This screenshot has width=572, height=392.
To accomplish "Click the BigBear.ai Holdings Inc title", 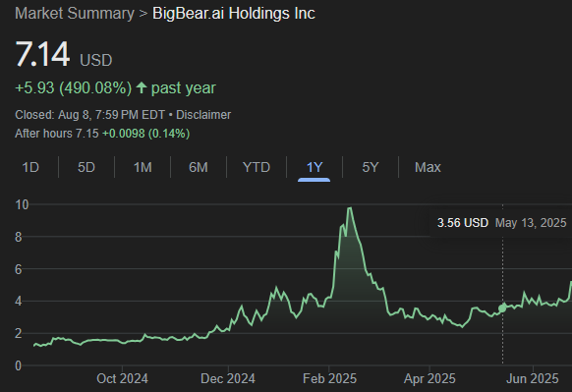I will pos(234,14).
